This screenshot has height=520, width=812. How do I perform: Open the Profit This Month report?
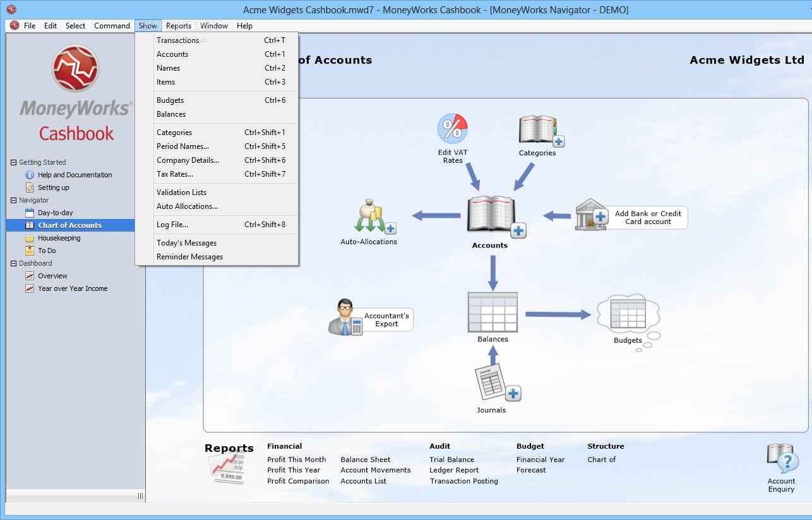(x=297, y=459)
